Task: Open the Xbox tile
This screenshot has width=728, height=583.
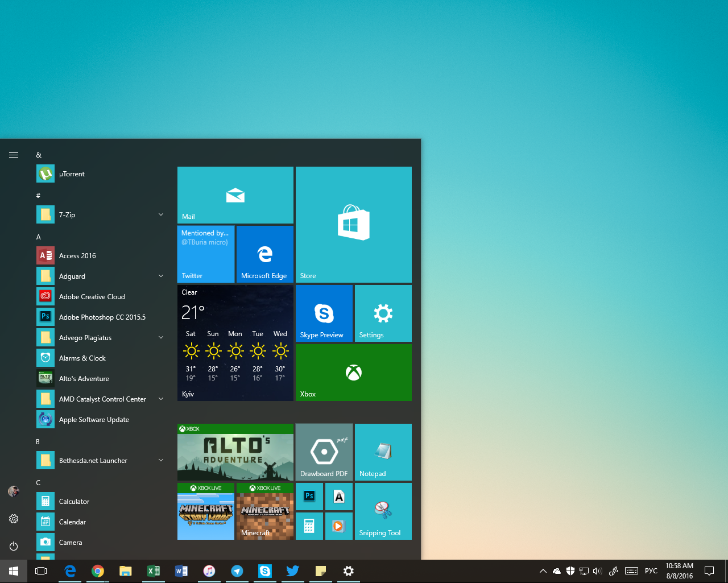Action: click(354, 373)
